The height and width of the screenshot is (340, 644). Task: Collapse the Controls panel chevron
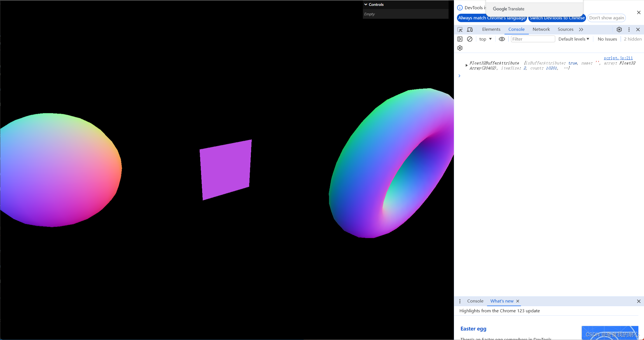point(366,4)
